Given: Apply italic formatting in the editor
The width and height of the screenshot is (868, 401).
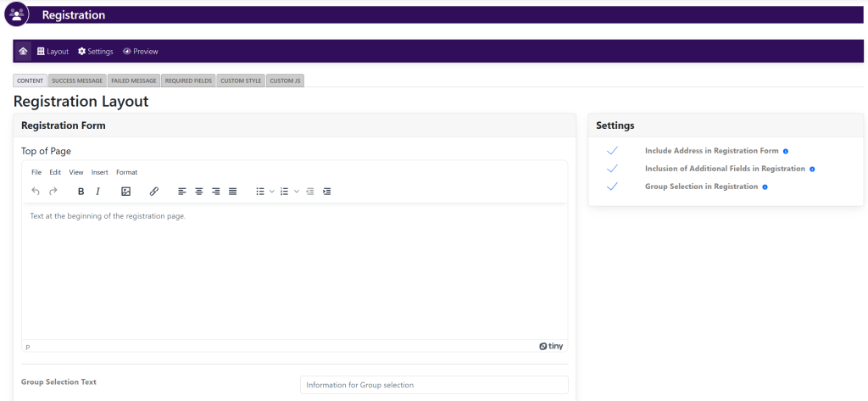Looking at the screenshot, I should (x=98, y=192).
